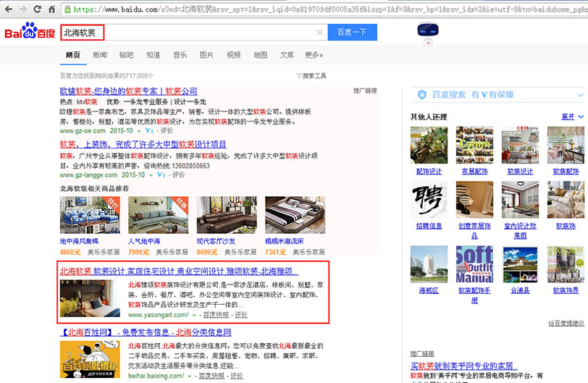The width and height of the screenshot is (588, 383).
Task: Switch to the 新闻 tab
Action: tap(100, 55)
